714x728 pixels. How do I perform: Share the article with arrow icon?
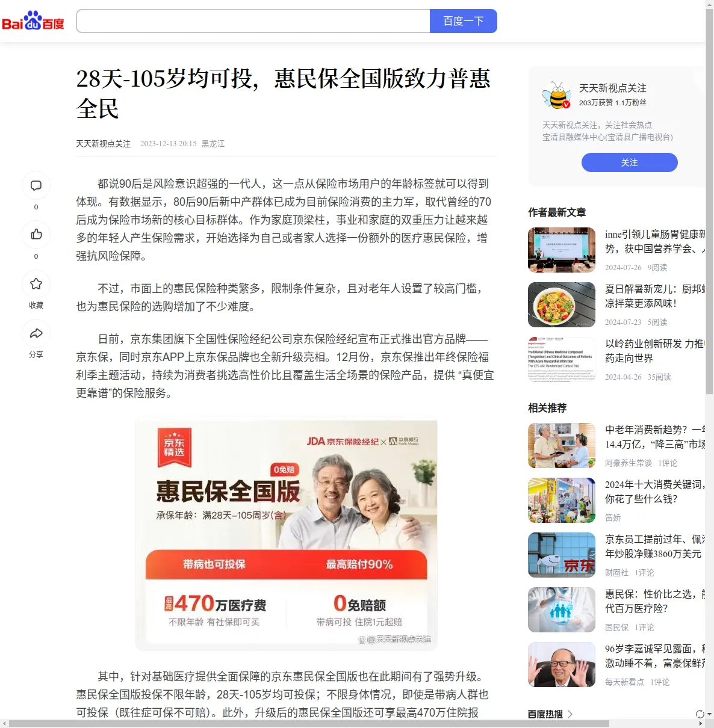36,333
